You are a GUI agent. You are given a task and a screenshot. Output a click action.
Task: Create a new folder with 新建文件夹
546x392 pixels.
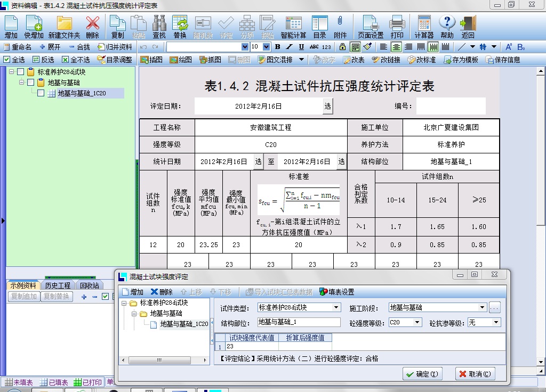64,27
